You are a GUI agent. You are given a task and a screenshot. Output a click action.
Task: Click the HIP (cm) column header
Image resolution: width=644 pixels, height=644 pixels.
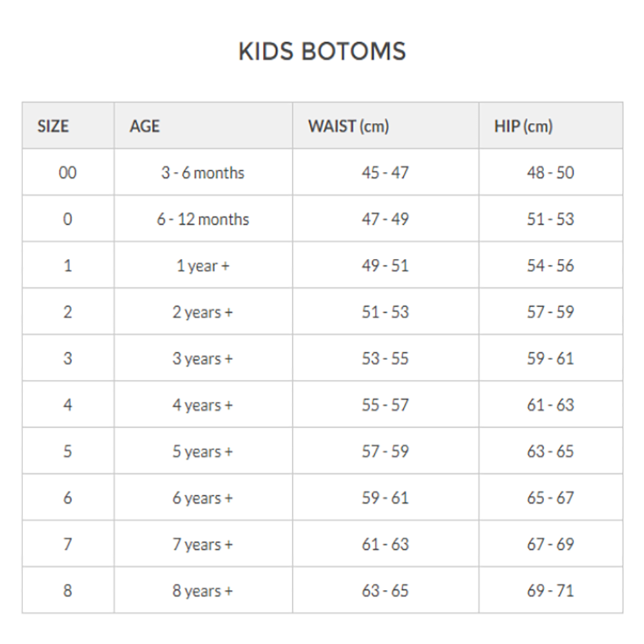tap(523, 126)
